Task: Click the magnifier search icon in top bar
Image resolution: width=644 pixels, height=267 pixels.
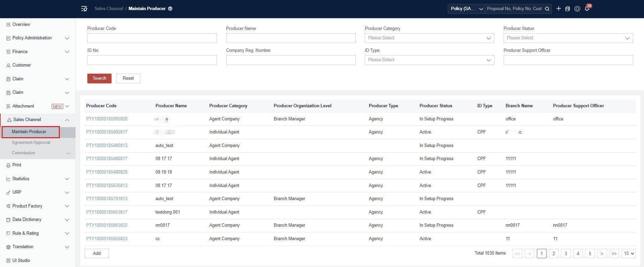Action: click(x=547, y=9)
